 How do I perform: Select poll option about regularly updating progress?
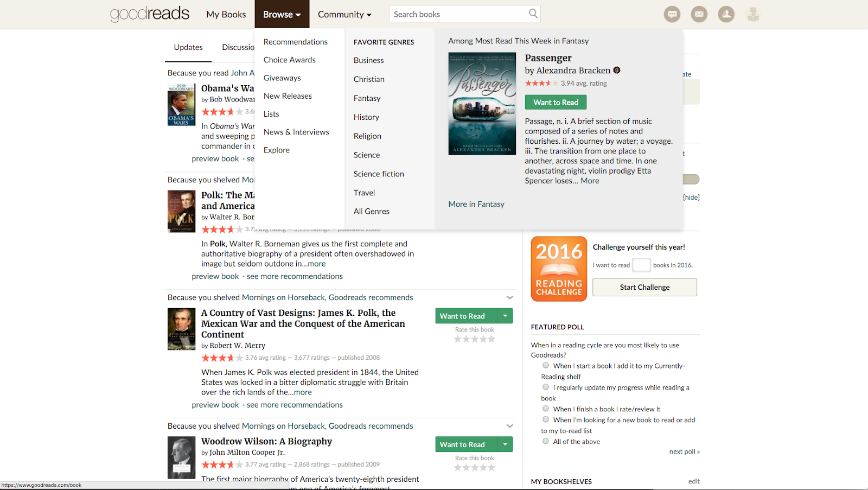(x=546, y=387)
